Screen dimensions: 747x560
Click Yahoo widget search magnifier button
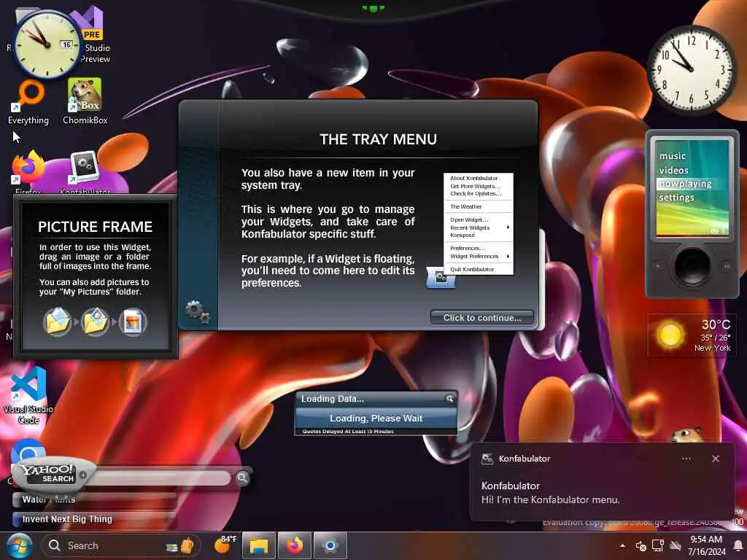pos(242,478)
